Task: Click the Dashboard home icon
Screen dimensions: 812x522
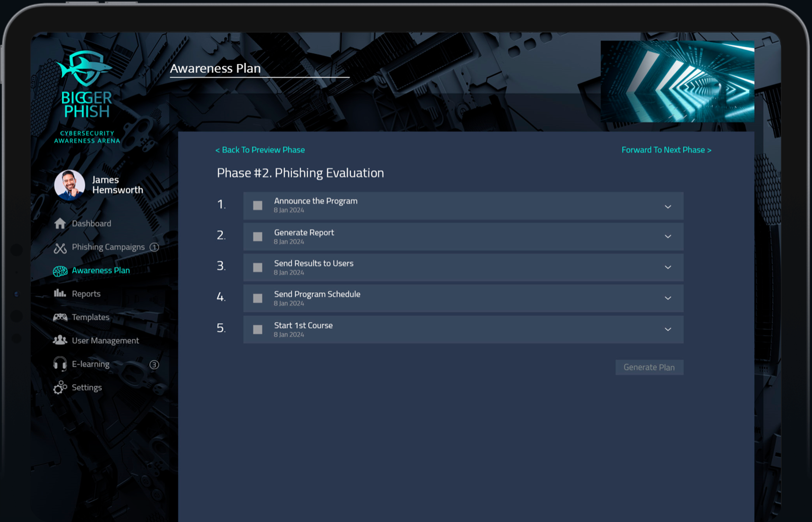Action: [60, 223]
